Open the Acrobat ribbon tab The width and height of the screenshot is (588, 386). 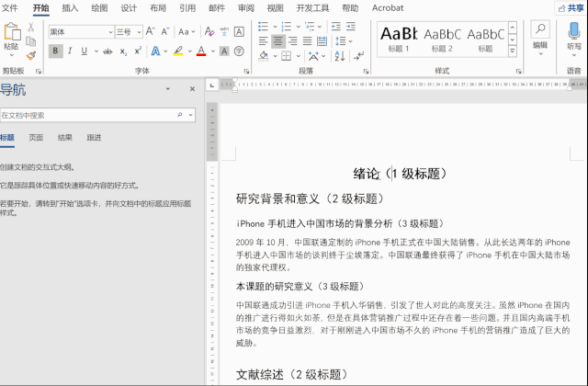388,8
